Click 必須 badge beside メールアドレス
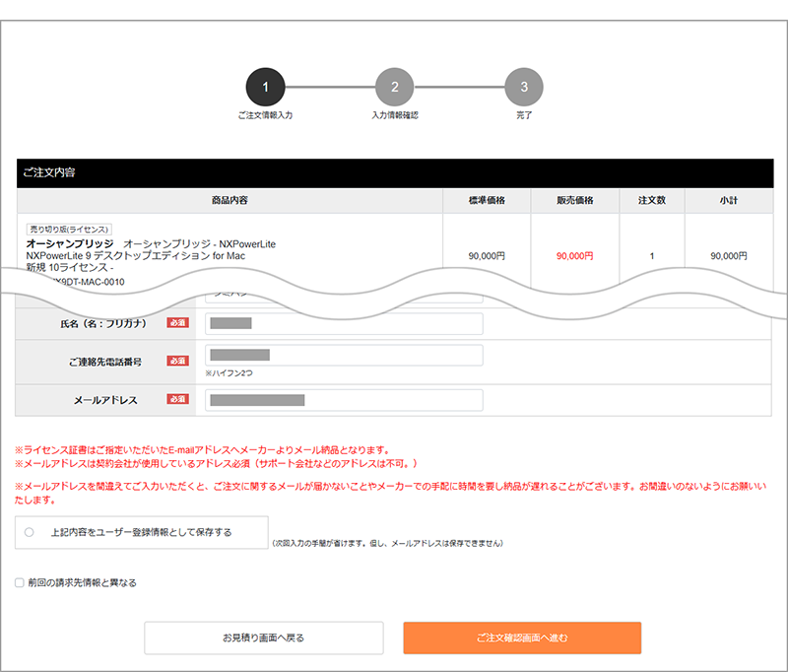The height and width of the screenshot is (672, 788). tap(178, 399)
